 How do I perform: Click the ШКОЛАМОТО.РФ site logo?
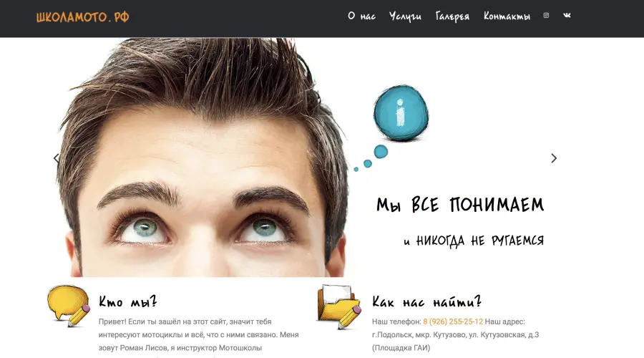point(83,17)
